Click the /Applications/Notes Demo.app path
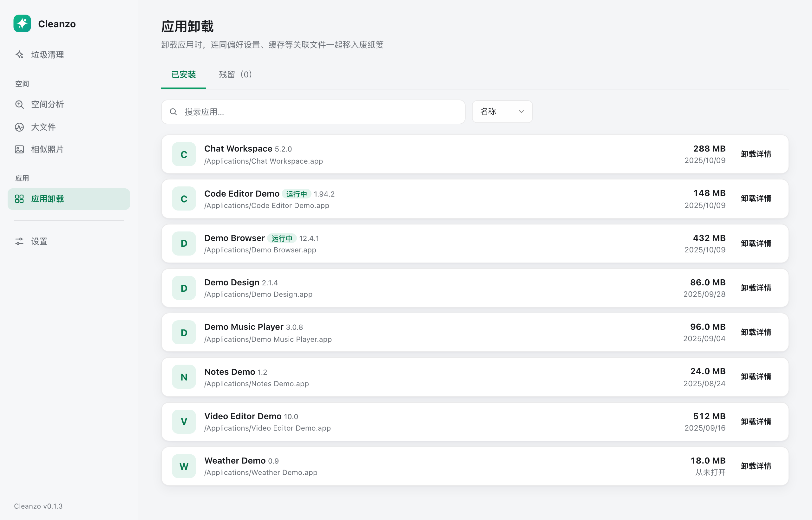Image resolution: width=812 pixels, height=520 pixels. click(x=256, y=384)
